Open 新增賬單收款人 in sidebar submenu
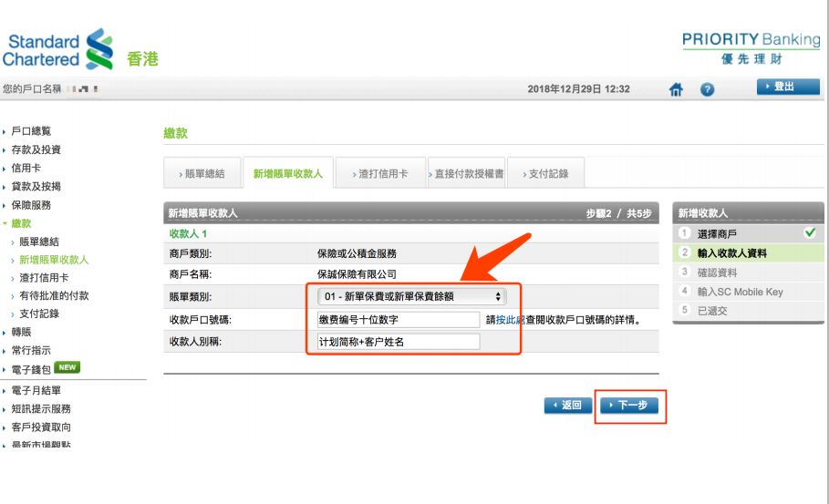The image size is (829, 504). (54, 260)
